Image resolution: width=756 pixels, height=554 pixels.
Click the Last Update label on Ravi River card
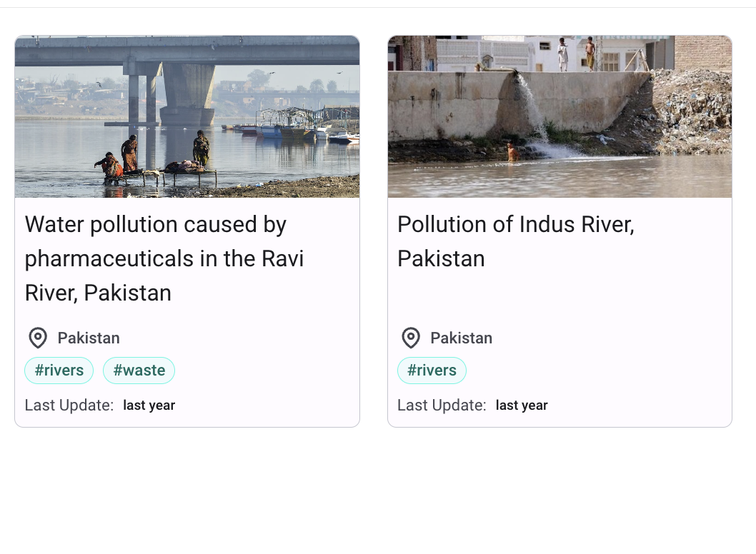point(69,406)
